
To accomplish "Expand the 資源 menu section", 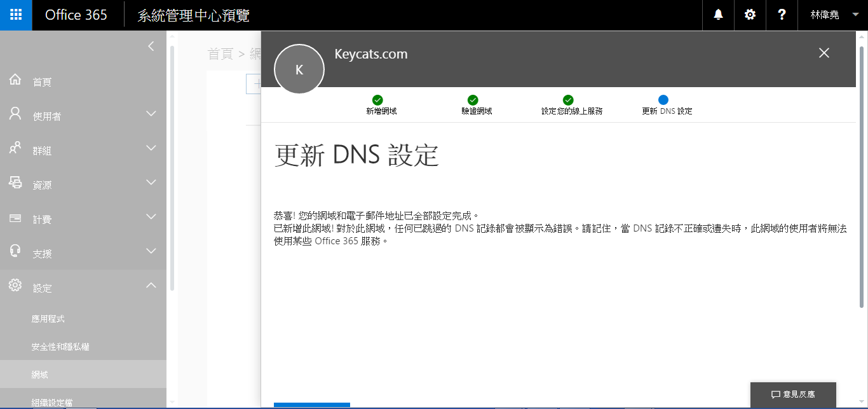I will [151, 183].
